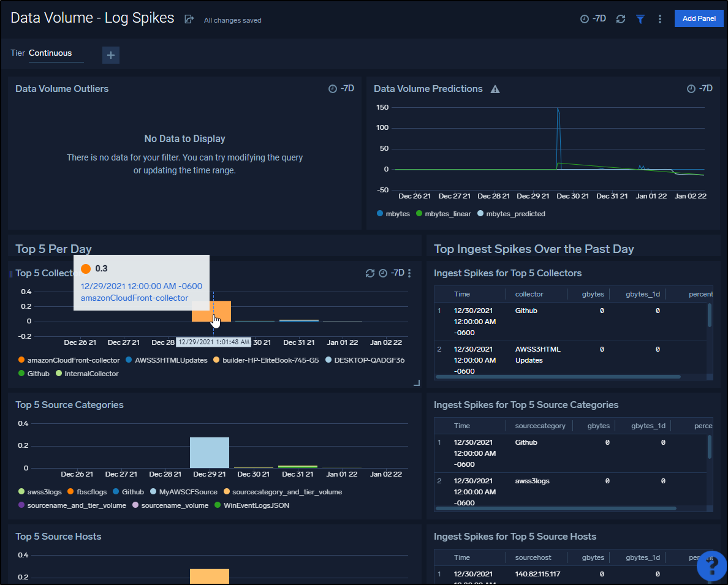Toggle mbytes legend series
The width and height of the screenshot is (728, 585).
(x=393, y=214)
